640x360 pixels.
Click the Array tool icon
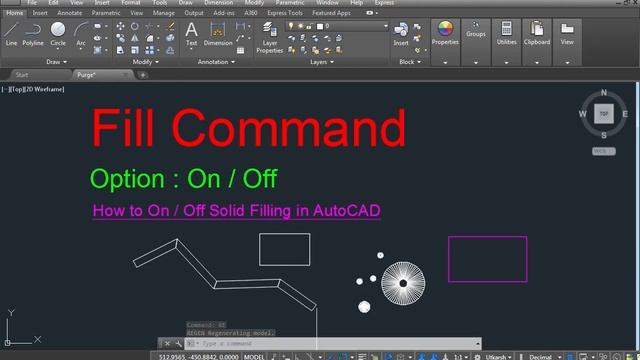pos(149,50)
